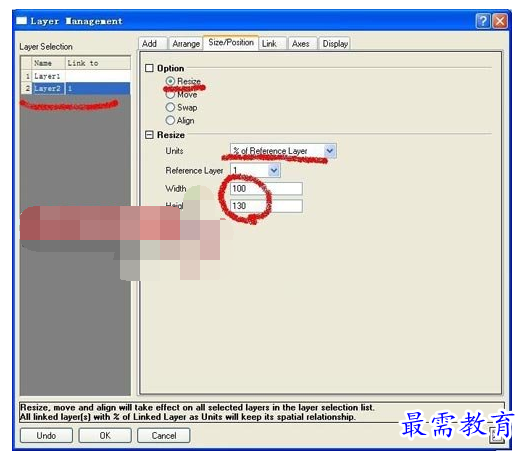Image resolution: width=523 pixels, height=456 pixels.
Task: Click row number 2 header
Action: tap(27, 88)
